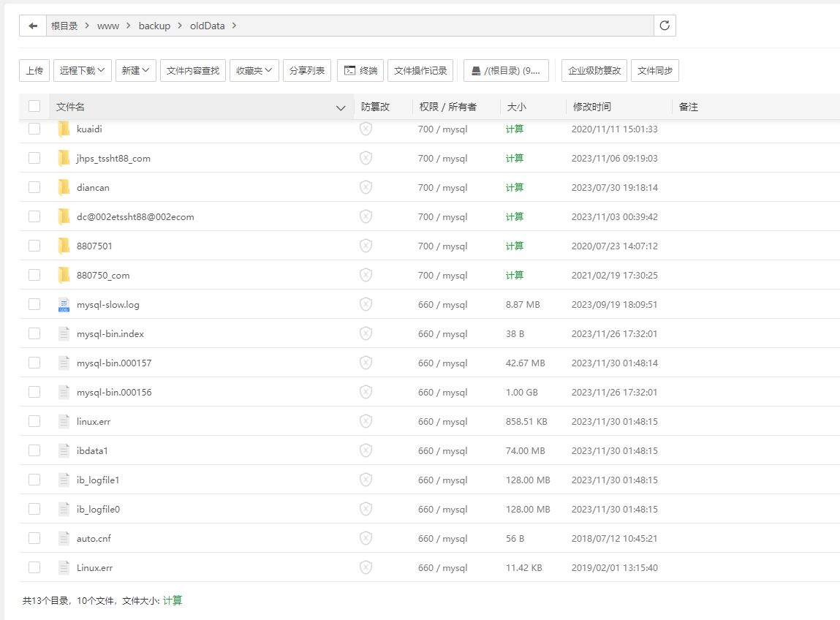Open 企业级防篡改 settings
The image size is (840, 620).
tap(594, 71)
